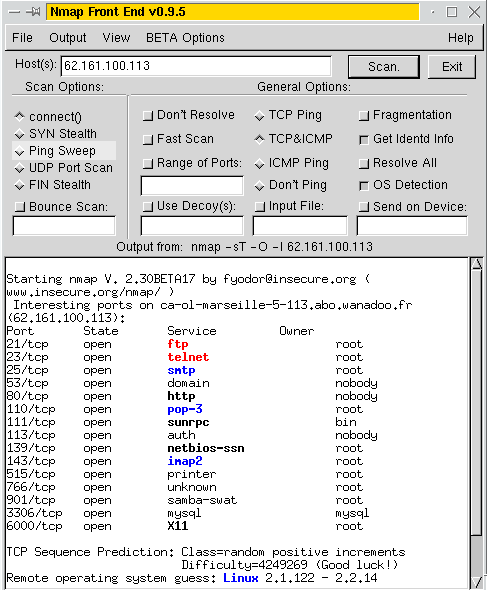Enable Input File checkbox
The image size is (487, 590).
[x=260, y=207]
